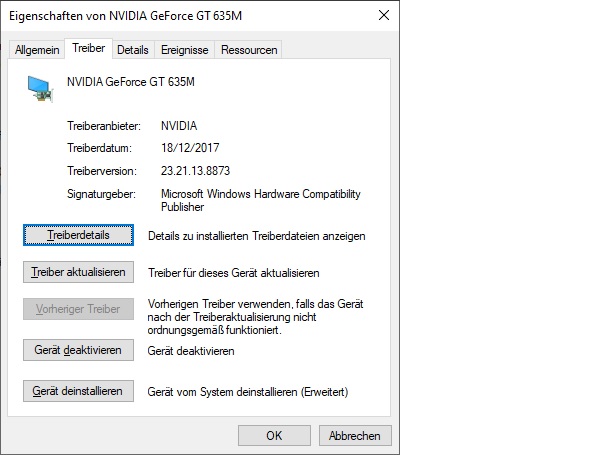This screenshot has width=614, height=460.
Task: Click 'Treiber für dieses Gerät aktualisieren' description
Action: pos(233,273)
